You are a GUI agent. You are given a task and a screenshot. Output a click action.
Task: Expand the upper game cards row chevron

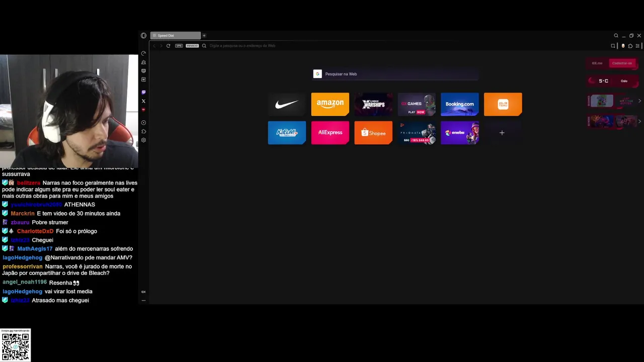(639, 101)
